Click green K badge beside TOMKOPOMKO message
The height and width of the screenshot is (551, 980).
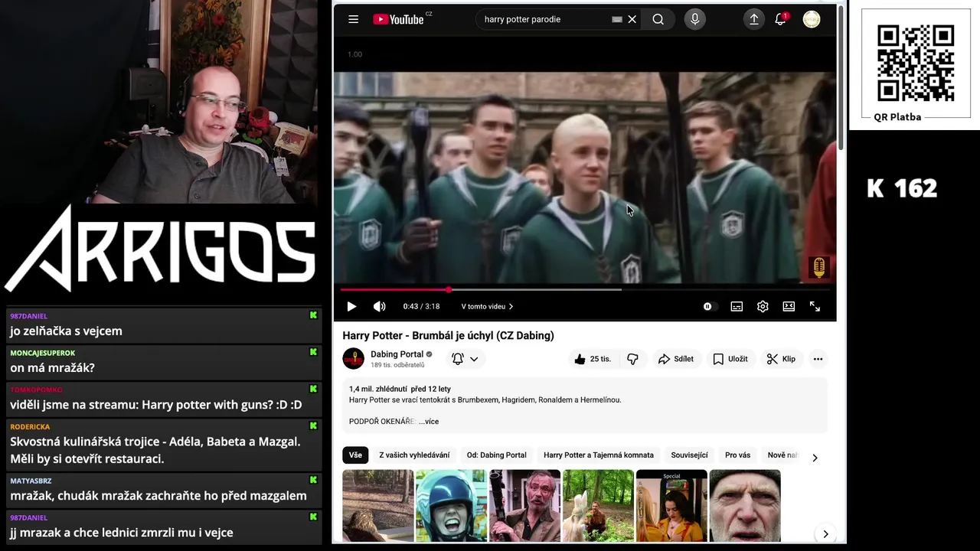313,389
